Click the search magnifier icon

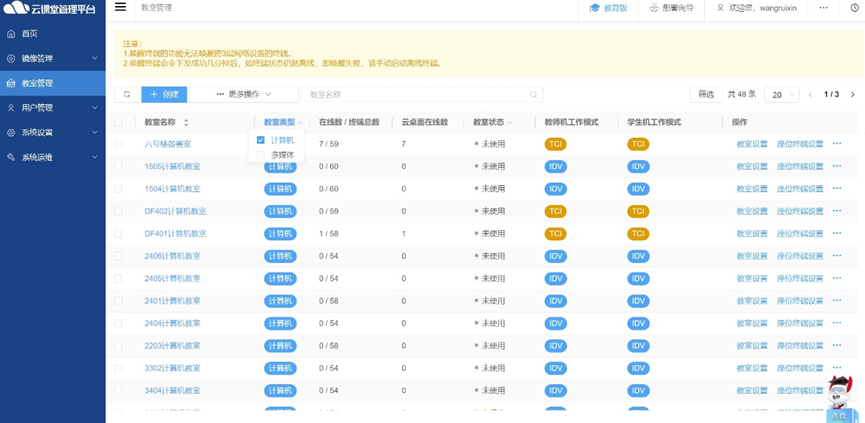coord(534,95)
